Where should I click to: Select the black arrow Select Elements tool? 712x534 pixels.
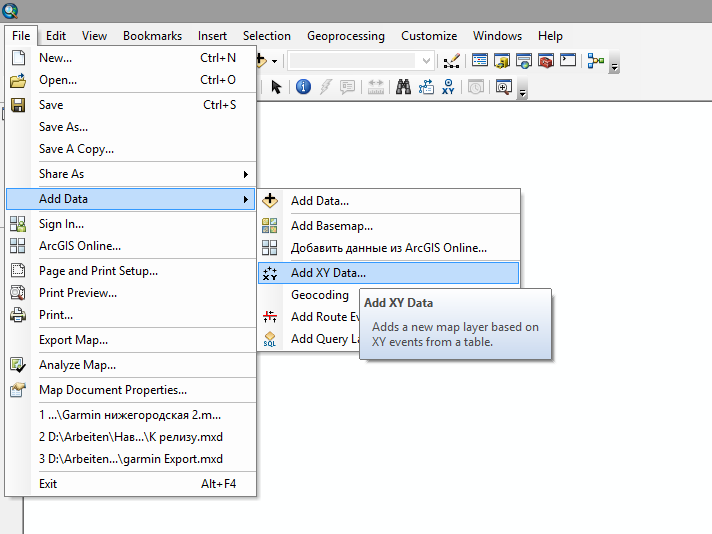(277, 87)
